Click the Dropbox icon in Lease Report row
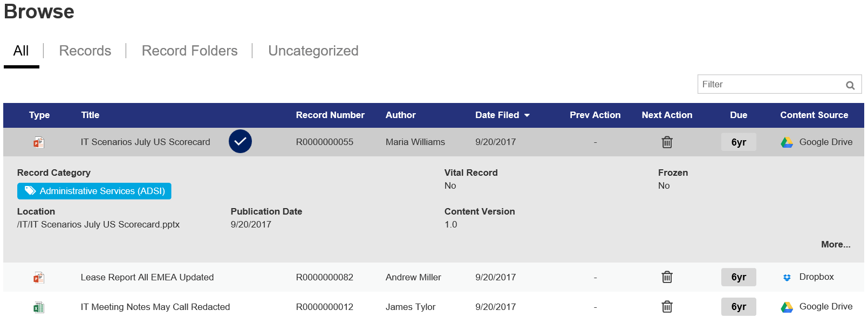868x317 pixels. (787, 278)
